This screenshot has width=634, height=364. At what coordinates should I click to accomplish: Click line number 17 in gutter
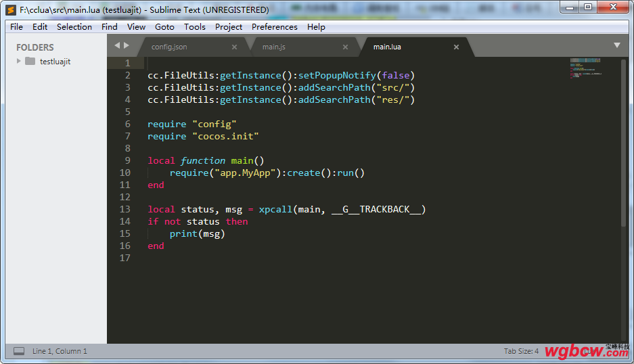pos(125,258)
